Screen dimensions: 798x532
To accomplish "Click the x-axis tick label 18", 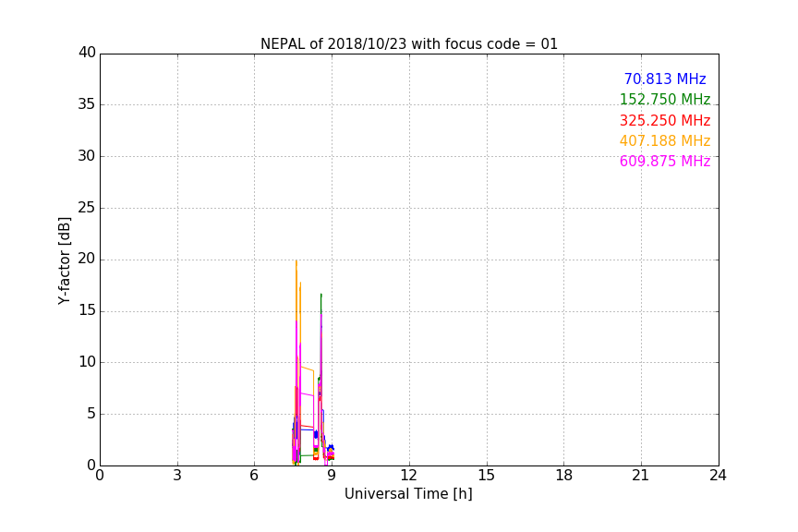I will (x=564, y=476).
